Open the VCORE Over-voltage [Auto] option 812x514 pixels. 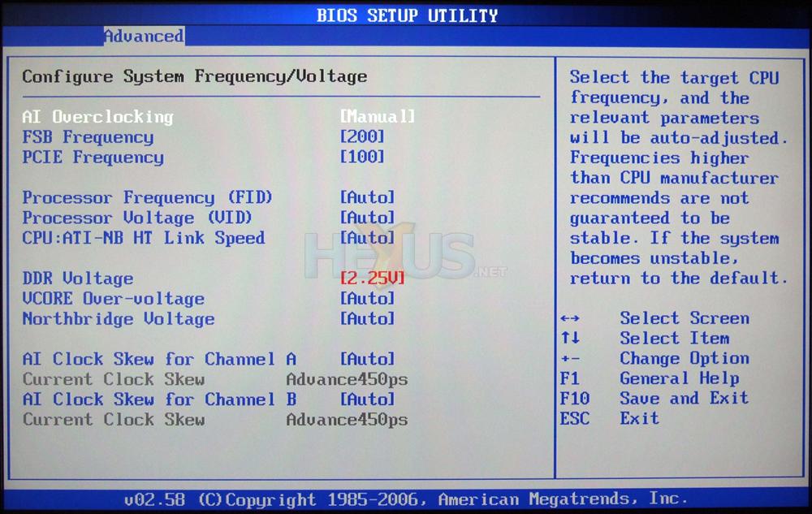point(367,298)
